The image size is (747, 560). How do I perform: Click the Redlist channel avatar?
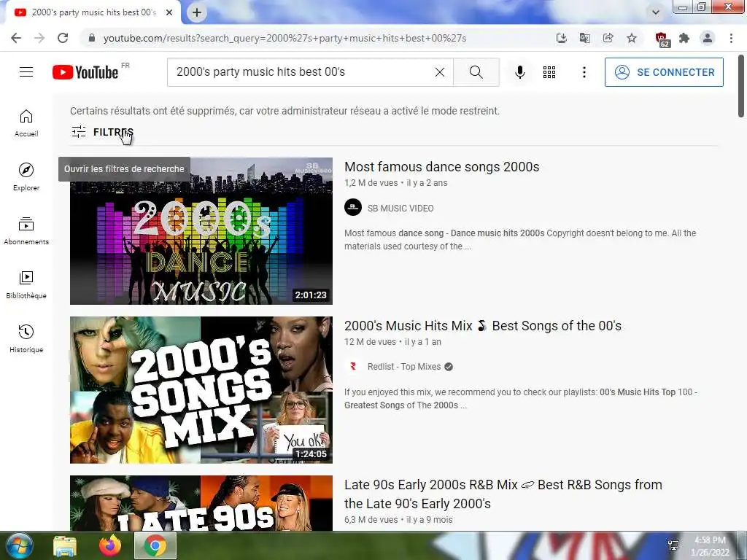click(353, 366)
